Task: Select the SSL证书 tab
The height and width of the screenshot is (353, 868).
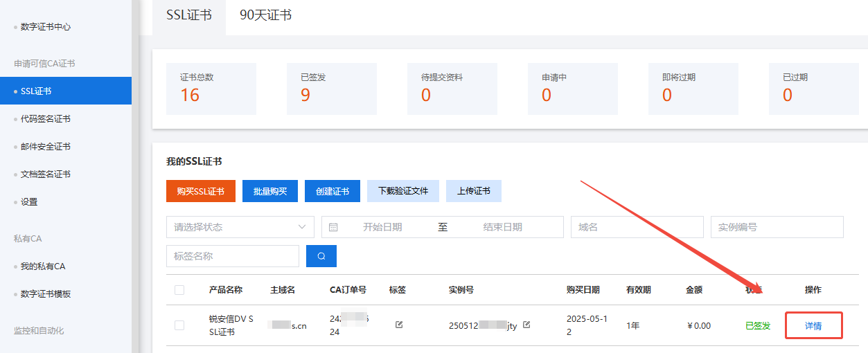Action: [189, 15]
